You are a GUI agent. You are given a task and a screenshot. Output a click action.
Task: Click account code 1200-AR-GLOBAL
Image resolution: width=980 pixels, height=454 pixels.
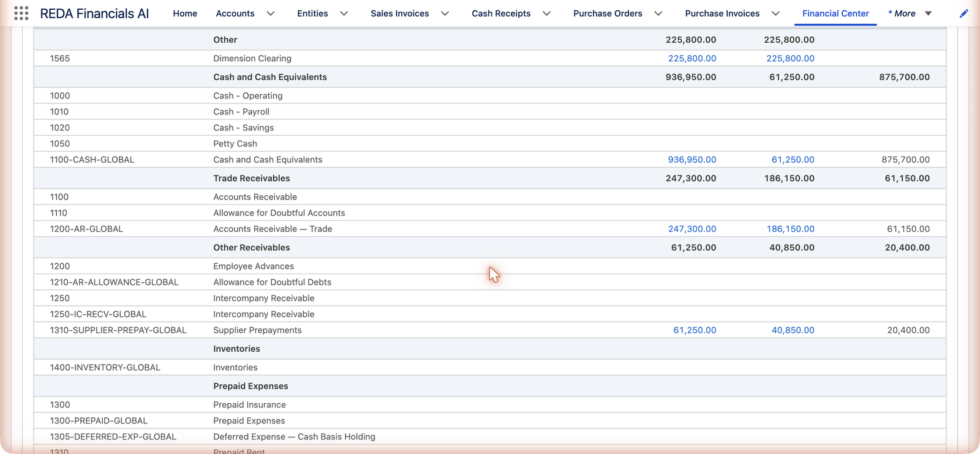click(86, 229)
